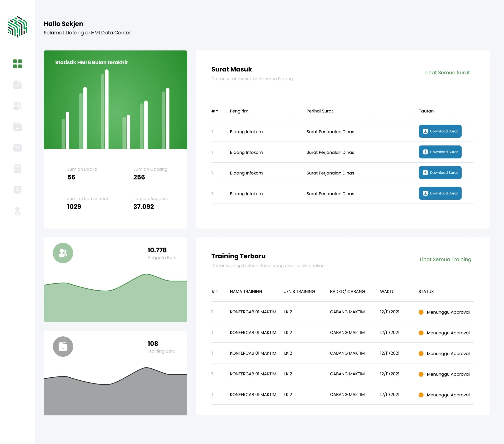Click the green Anggota Baru people icon
Viewport: 504px width, 444px height.
point(63,253)
